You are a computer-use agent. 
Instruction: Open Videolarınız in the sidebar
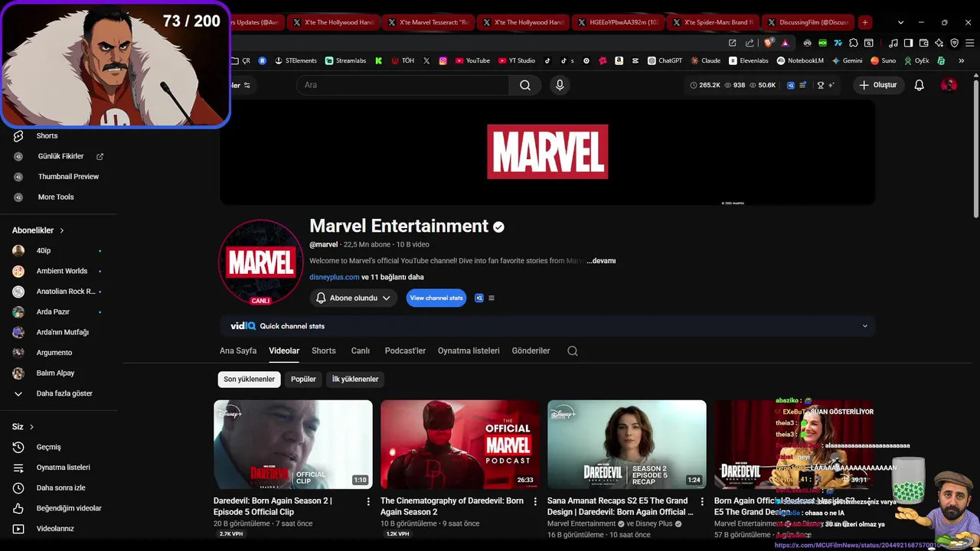[55, 529]
